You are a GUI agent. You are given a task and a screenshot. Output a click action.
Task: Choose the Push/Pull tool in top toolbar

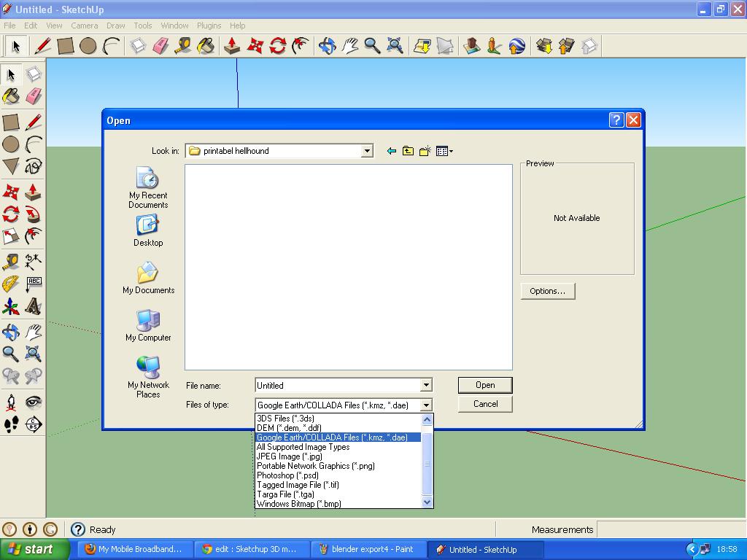(232, 46)
